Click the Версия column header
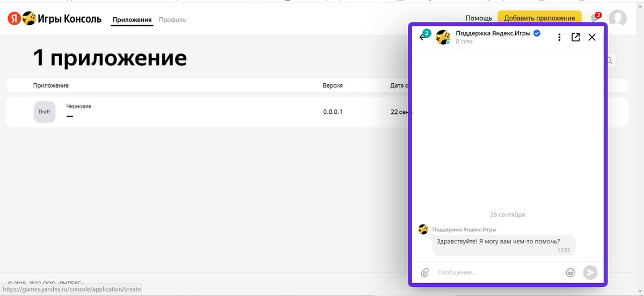Image resolution: width=644 pixels, height=296 pixels. pos(333,85)
